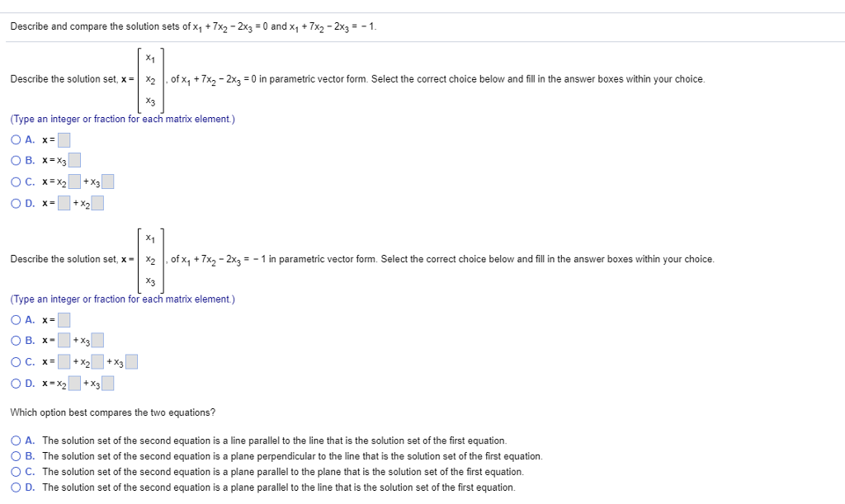
Task: Select option D, x = x2 plus x3
Action: (x=16, y=382)
